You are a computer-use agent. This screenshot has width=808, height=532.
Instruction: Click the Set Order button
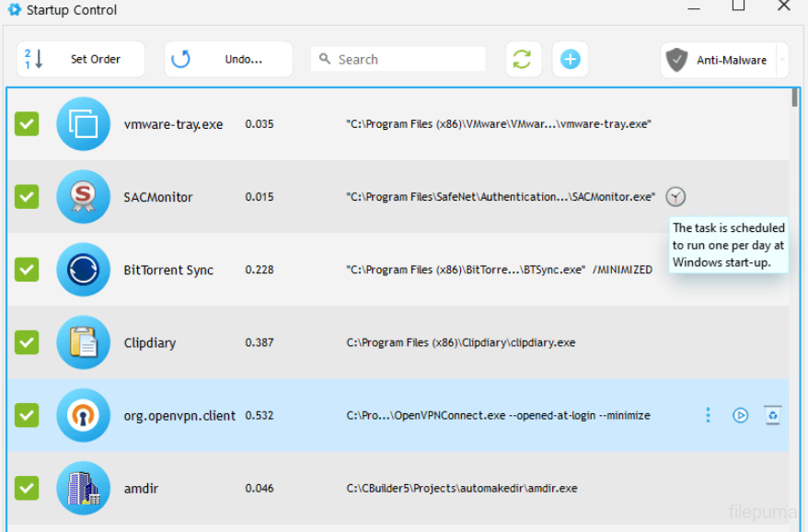coord(81,59)
